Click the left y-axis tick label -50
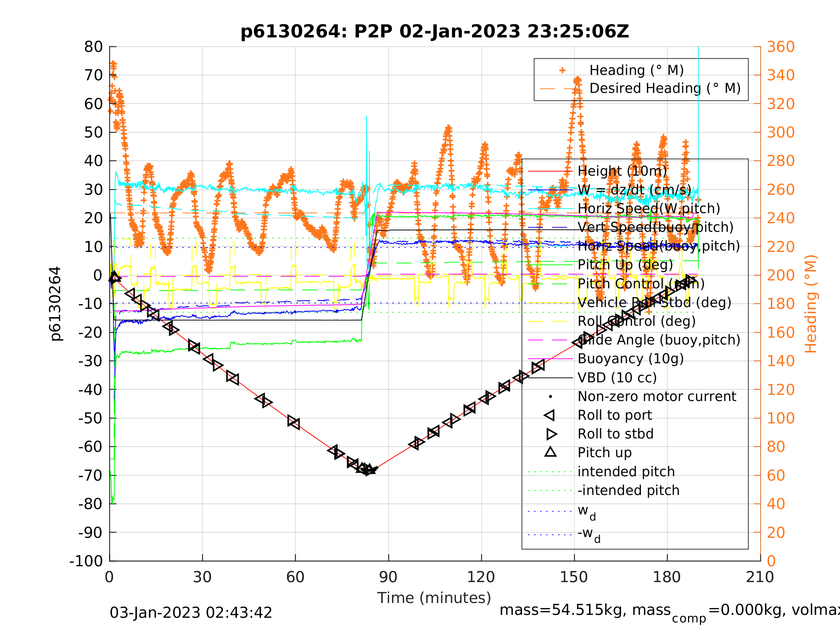The height and width of the screenshot is (630, 840). coord(90,418)
